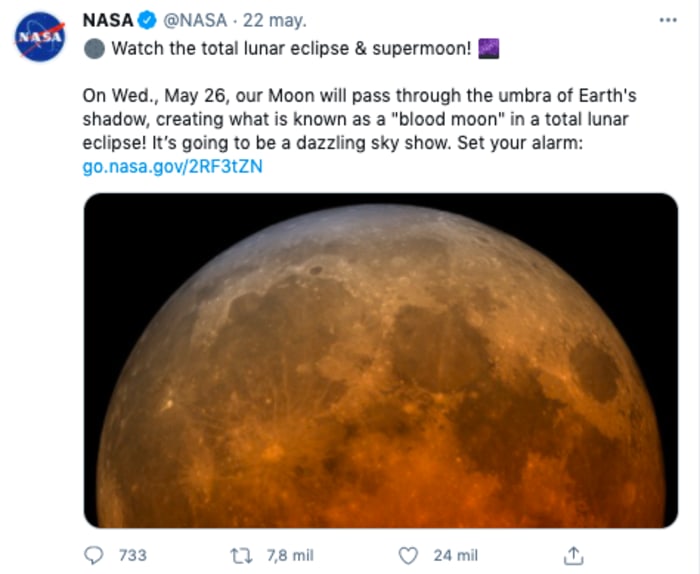Click the purple galaxy emoji after supermoon
This screenshot has height=574, width=700.
487,48
